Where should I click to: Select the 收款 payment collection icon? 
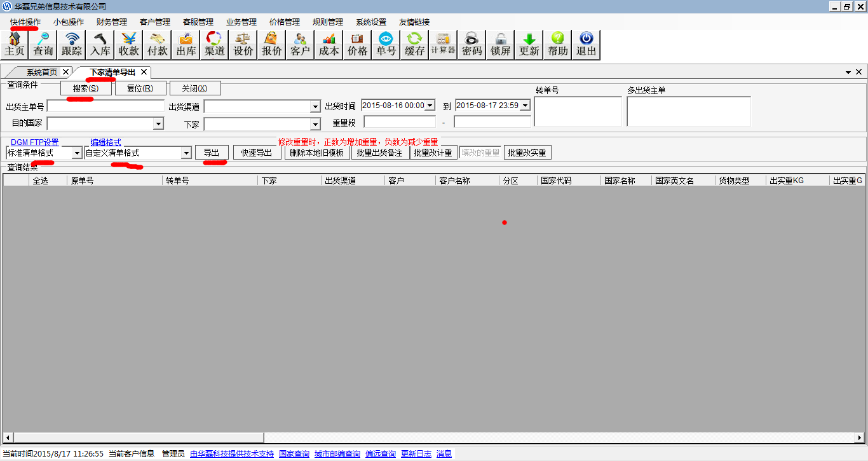129,45
